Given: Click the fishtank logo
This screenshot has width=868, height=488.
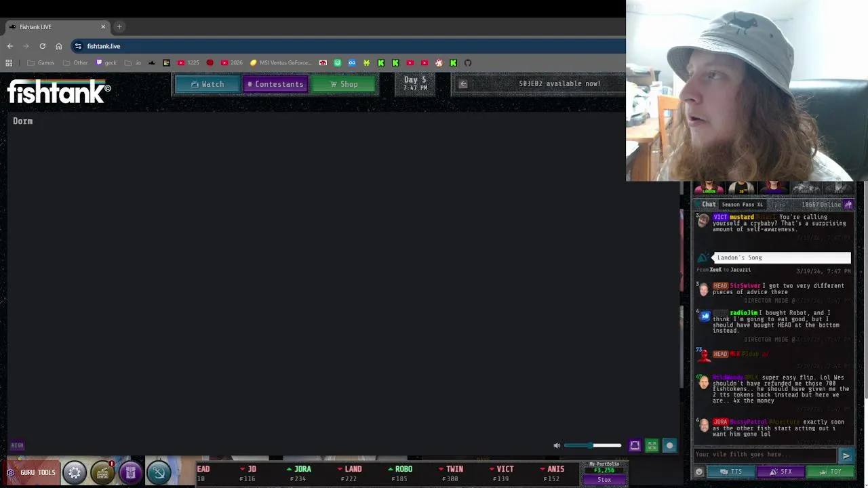Looking at the screenshot, I should (x=59, y=91).
